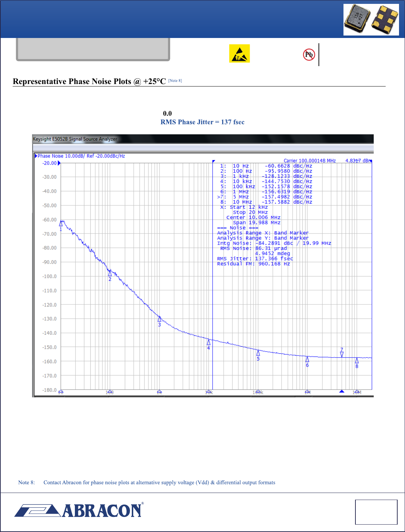Select active marker 7 at 5 MHz

coord(342,353)
